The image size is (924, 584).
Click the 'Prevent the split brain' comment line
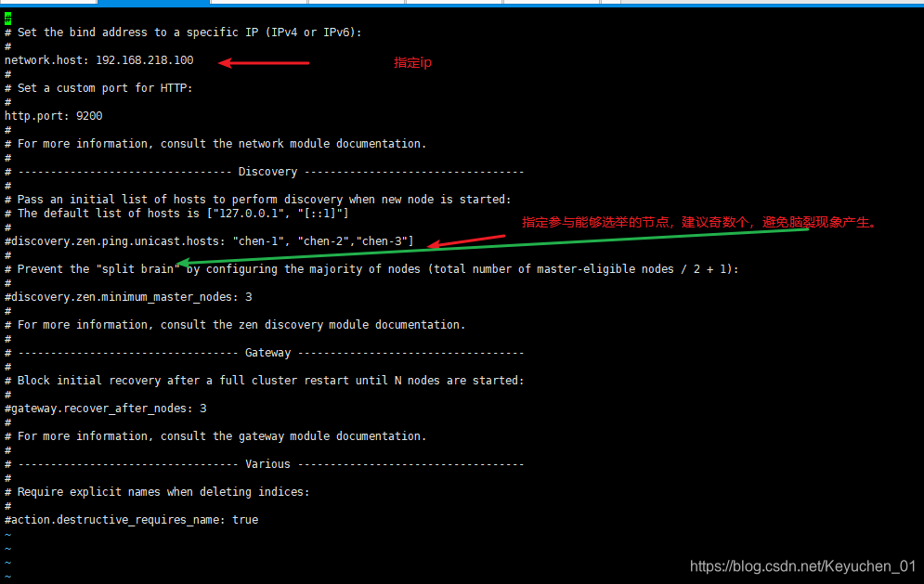(371, 269)
